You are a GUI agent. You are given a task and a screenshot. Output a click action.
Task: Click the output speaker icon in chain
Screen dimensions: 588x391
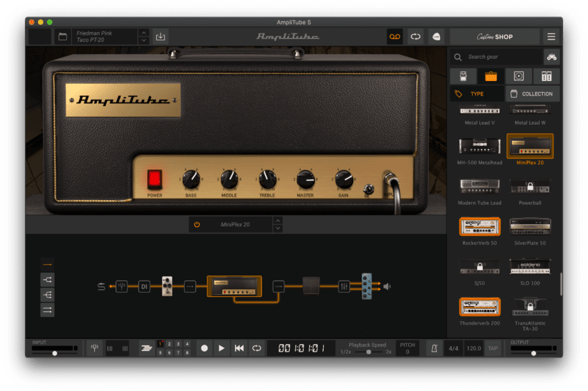tap(387, 287)
